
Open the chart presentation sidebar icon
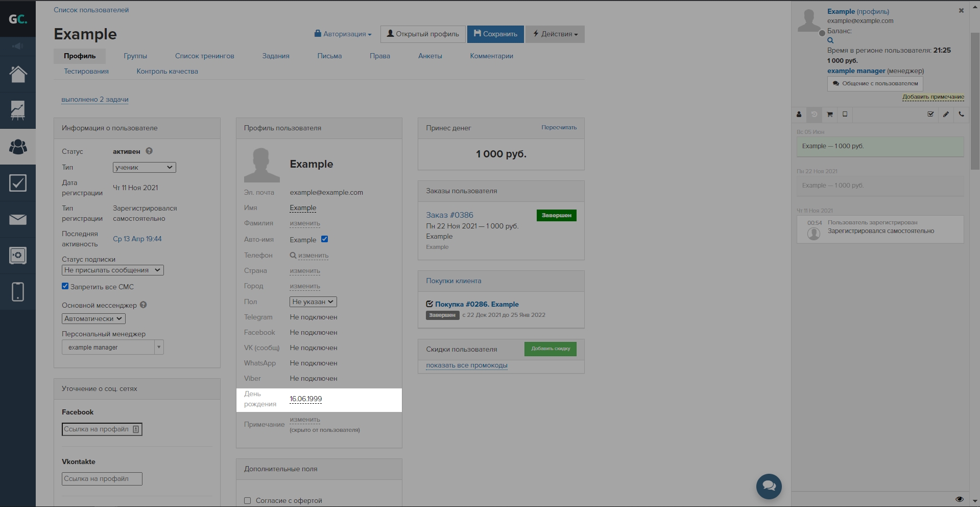pos(18,110)
